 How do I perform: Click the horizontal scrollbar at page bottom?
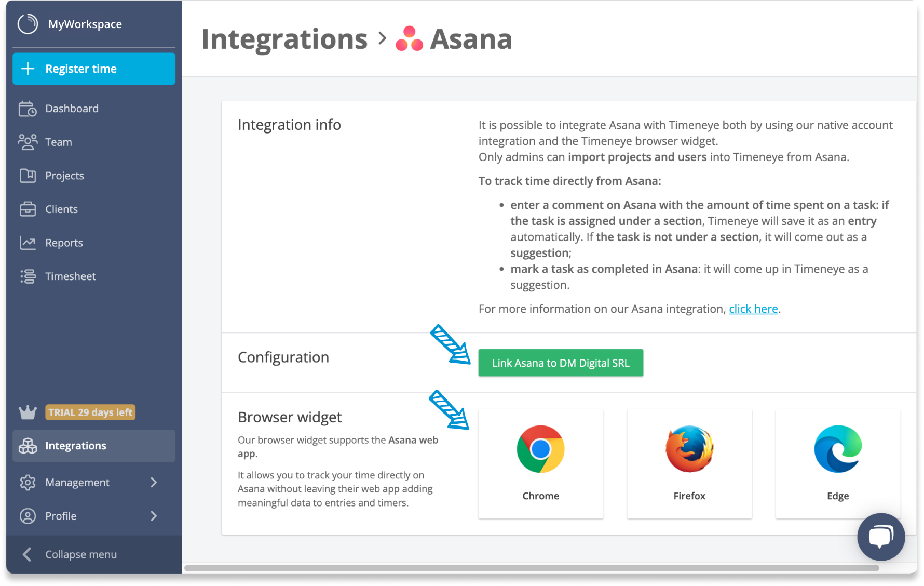(532, 568)
